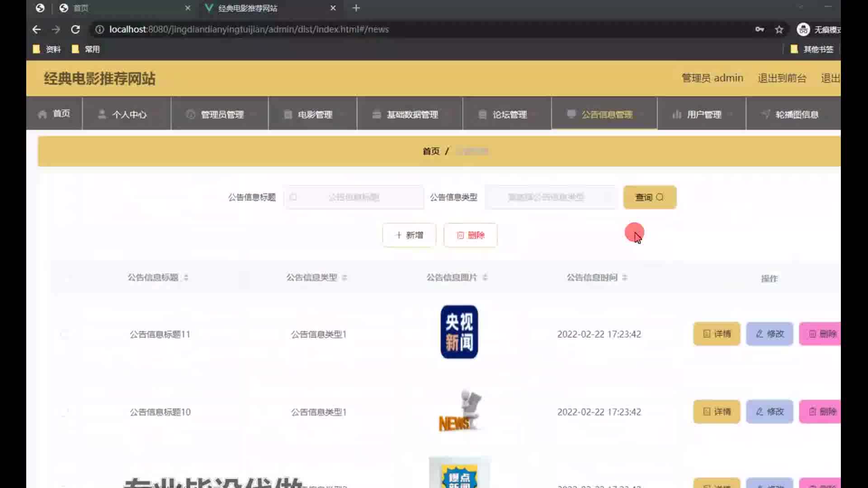
Task: Sort by the 公告信息时间 column arrows
Action: click(625, 277)
